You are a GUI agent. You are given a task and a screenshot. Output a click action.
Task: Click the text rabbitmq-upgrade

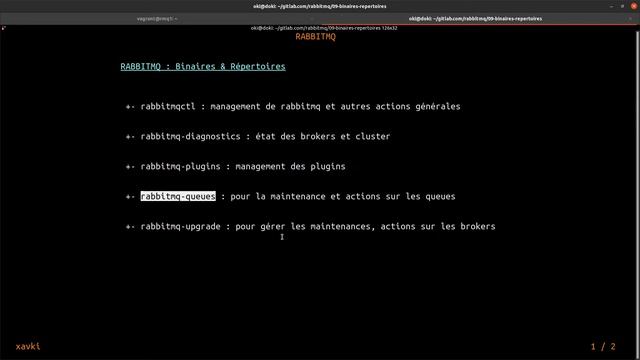180,227
